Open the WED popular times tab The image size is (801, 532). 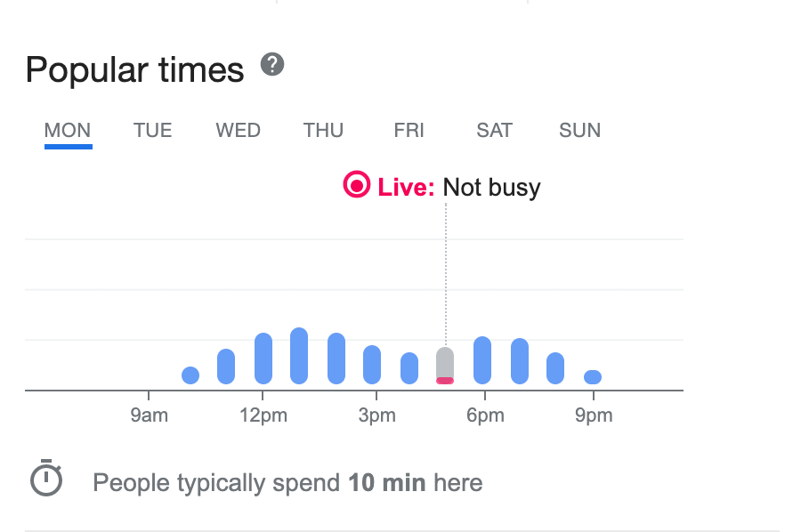coord(238,131)
